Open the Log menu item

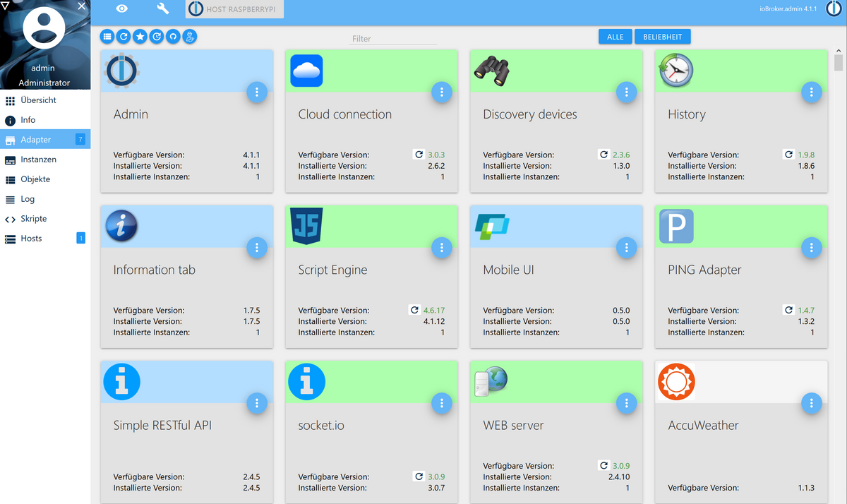tap(45, 199)
